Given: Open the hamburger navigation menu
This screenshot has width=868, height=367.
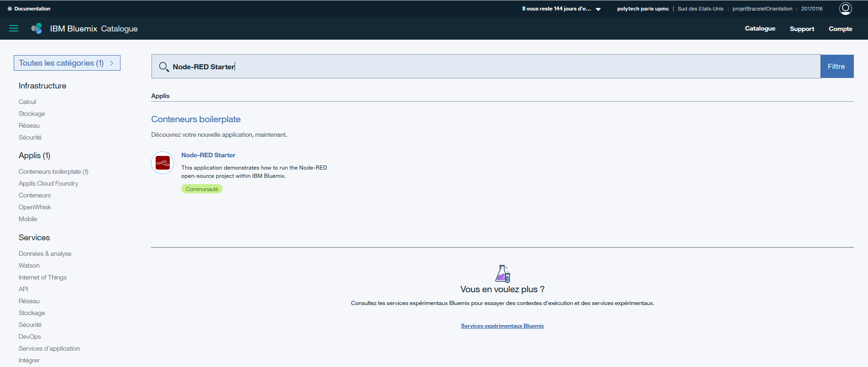Looking at the screenshot, I should pyautogui.click(x=14, y=28).
